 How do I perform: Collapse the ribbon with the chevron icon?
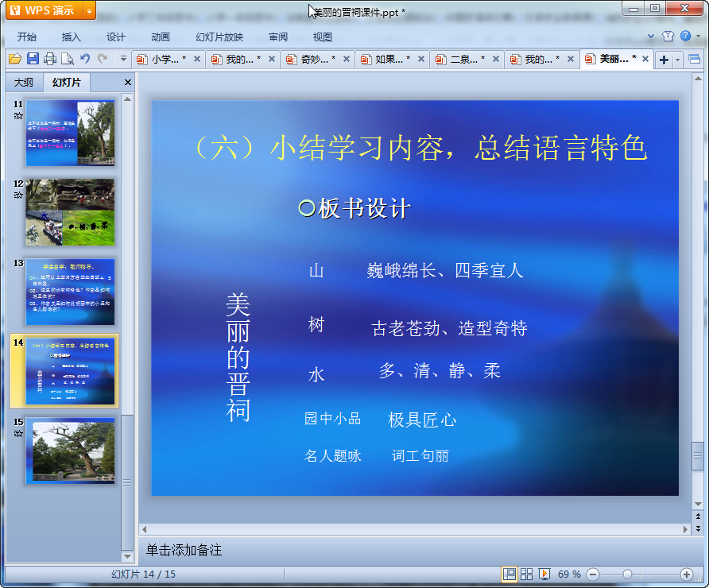651,37
